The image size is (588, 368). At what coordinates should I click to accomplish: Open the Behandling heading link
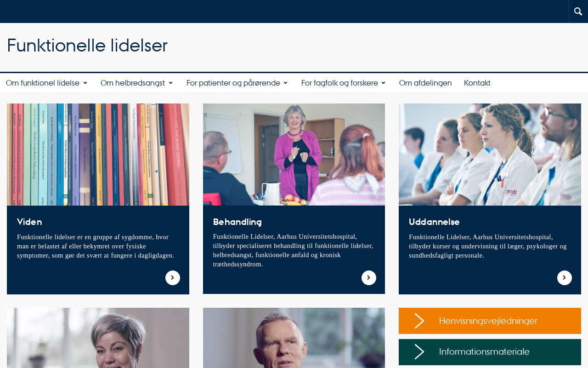(237, 222)
